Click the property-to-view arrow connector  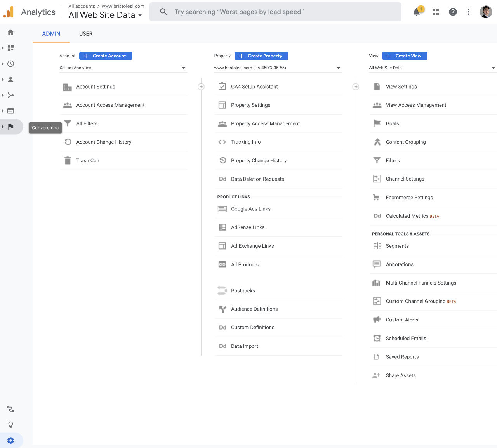pyautogui.click(x=356, y=87)
